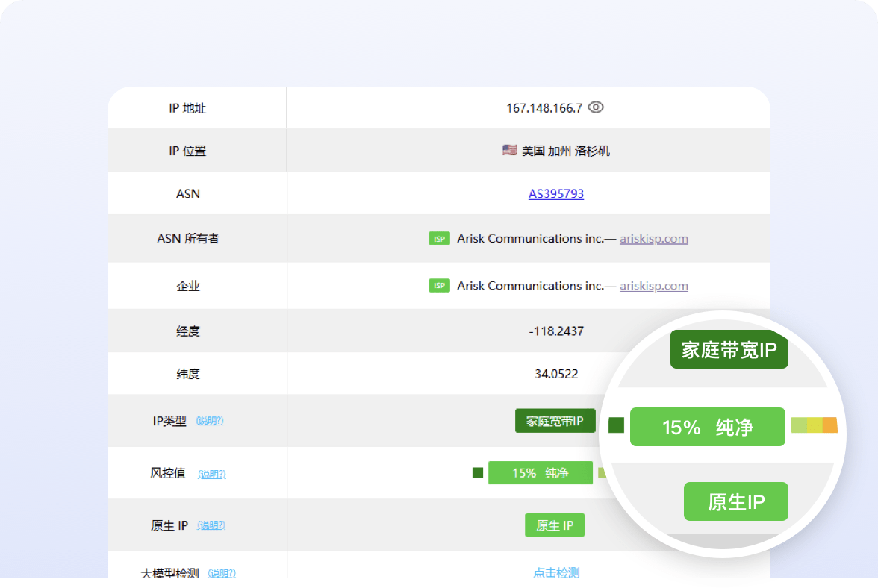Click dark green square in the magnified circle
The image size is (878, 588).
617,425
